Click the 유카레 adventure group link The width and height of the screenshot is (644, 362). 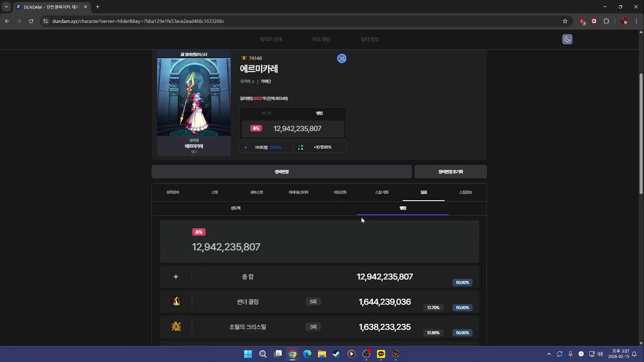(x=245, y=81)
